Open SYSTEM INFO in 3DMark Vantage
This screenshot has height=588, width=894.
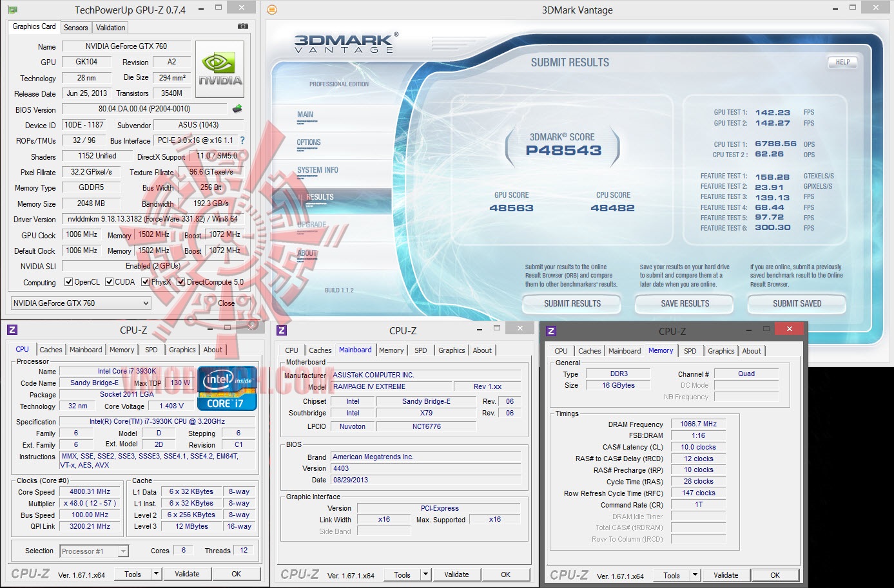[x=318, y=170]
